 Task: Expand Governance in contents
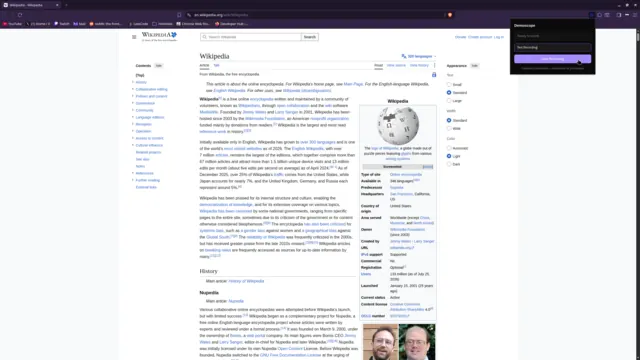[x=133, y=103]
